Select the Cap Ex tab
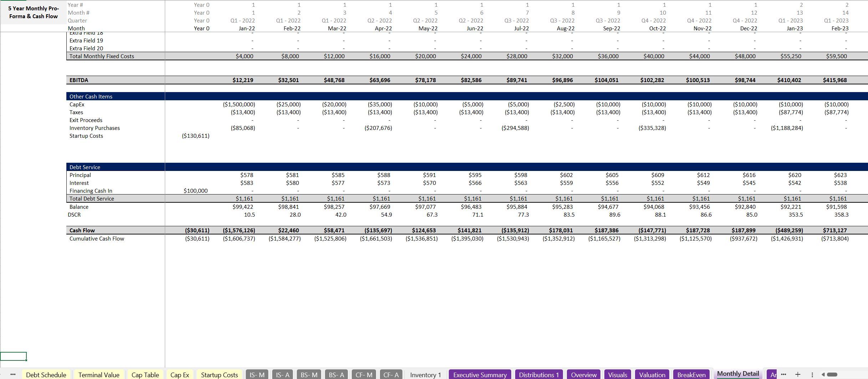 coord(180,375)
